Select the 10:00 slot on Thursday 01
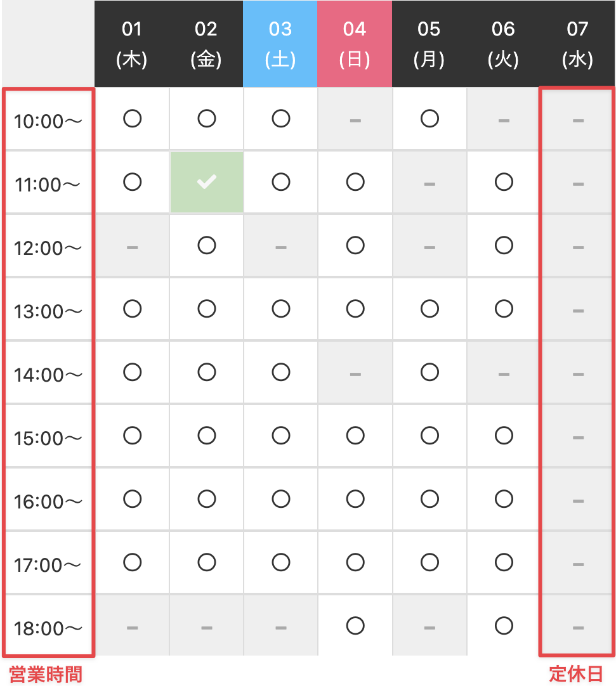This screenshot has width=616, height=686. [x=132, y=119]
